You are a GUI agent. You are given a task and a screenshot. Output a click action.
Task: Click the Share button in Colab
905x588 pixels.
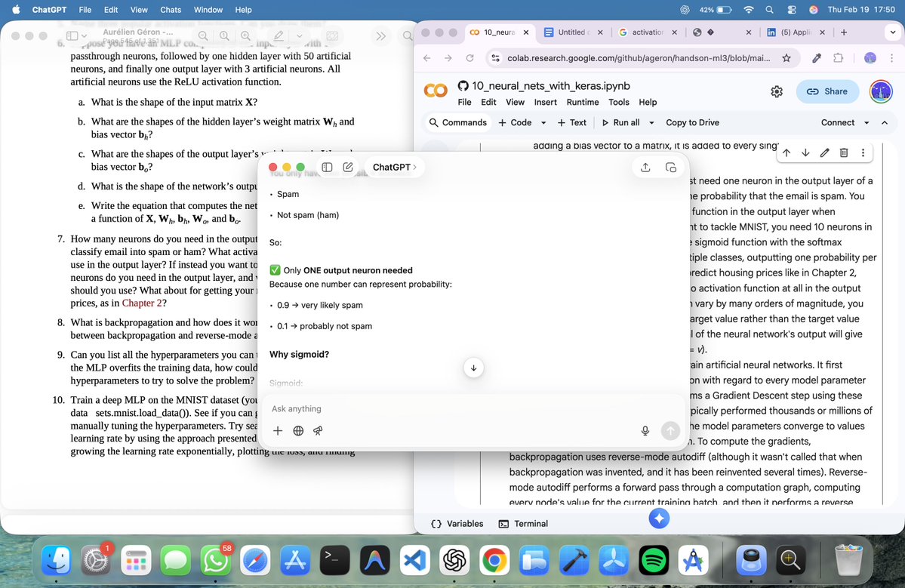(827, 91)
